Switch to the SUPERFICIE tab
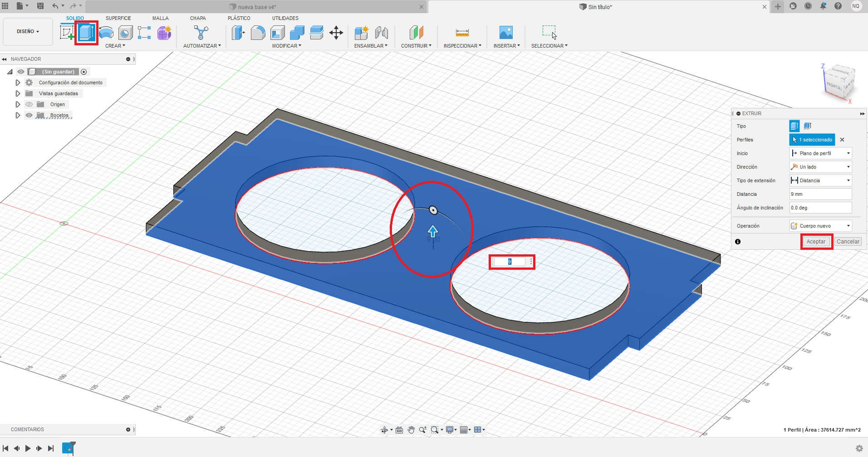This screenshot has width=868, height=457. 118,18
